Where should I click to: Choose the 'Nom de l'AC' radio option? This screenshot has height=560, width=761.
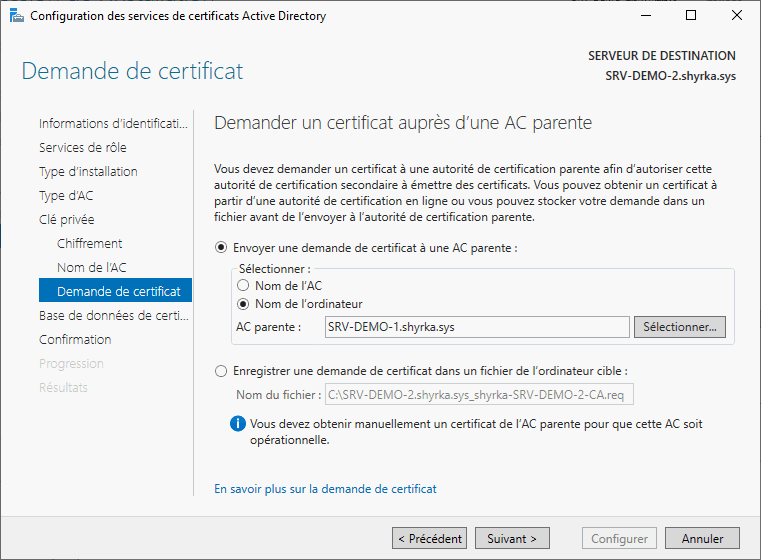click(243, 286)
